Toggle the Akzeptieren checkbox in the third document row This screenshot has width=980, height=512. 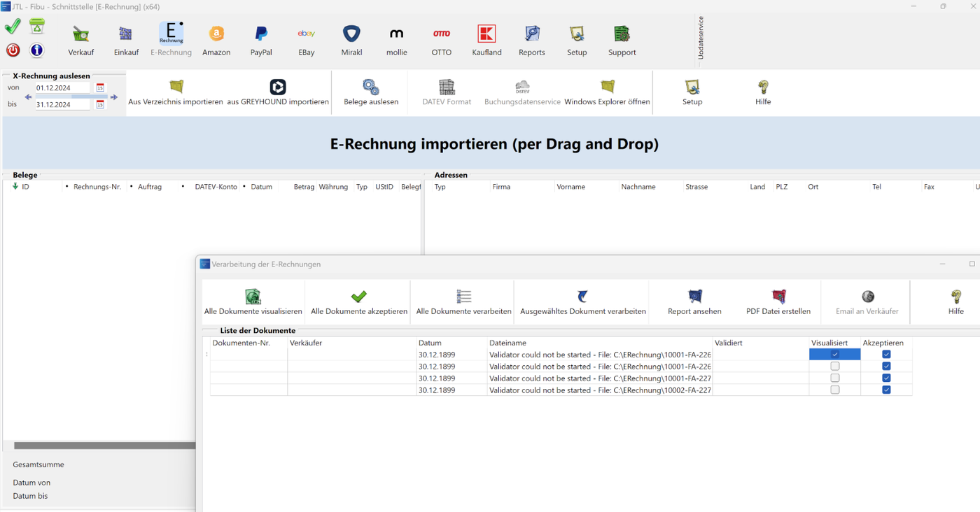tap(886, 378)
